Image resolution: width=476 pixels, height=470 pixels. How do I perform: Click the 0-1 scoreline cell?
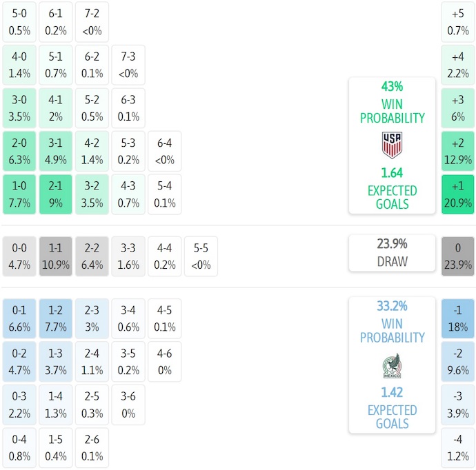[x=19, y=318]
